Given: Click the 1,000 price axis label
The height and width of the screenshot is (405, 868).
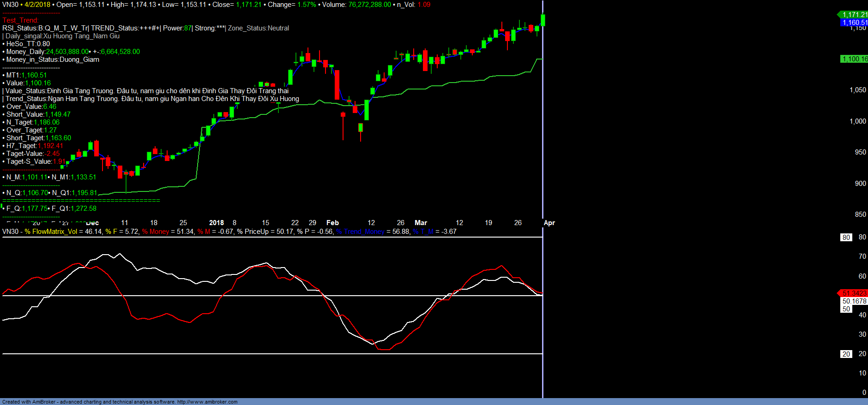Looking at the screenshot, I should [x=857, y=121].
